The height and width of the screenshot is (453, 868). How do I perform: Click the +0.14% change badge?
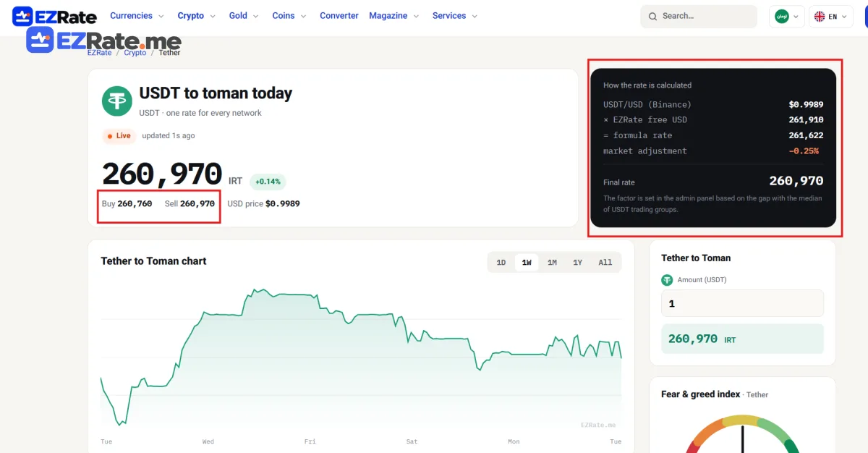click(x=268, y=182)
